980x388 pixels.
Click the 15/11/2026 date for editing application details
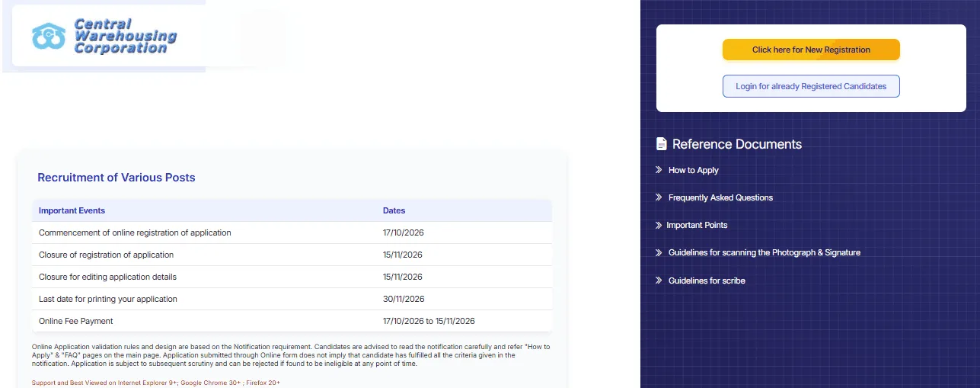[x=402, y=277]
